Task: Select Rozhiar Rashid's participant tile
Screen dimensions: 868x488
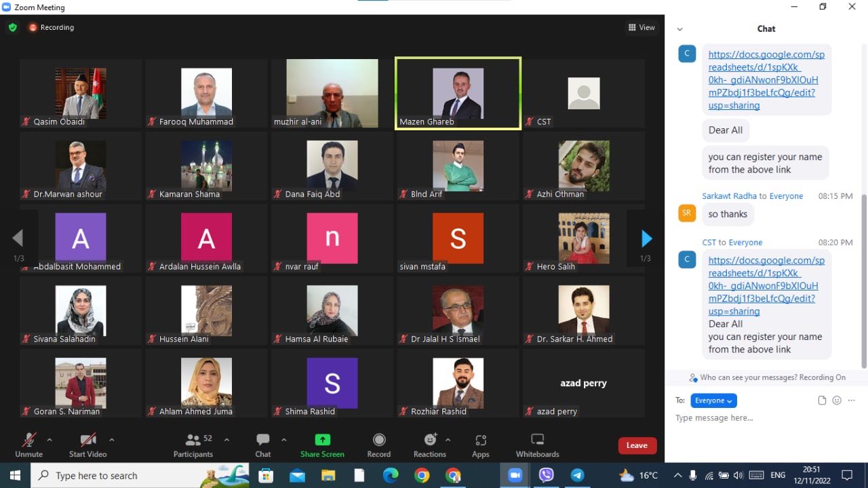Action: point(458,383)
